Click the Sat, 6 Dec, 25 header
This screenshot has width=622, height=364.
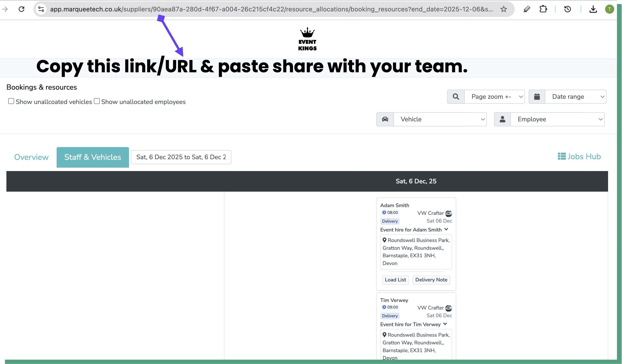tap(416, 181)
